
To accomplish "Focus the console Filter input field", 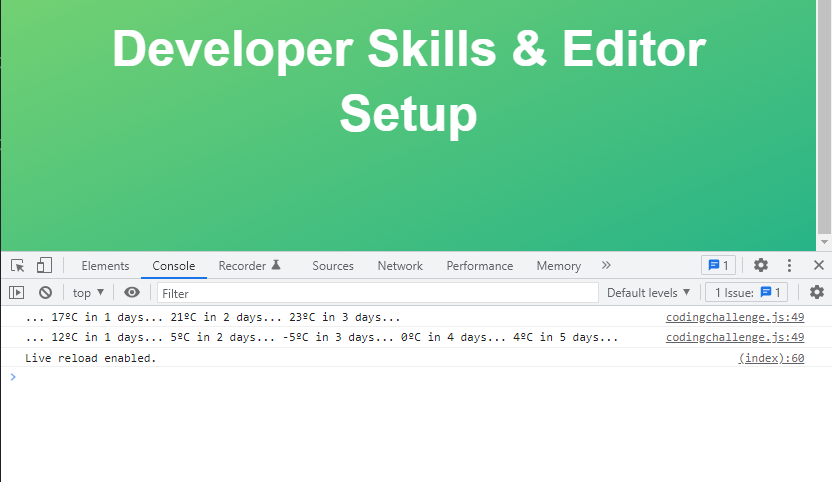I will (x=378, y=293).
